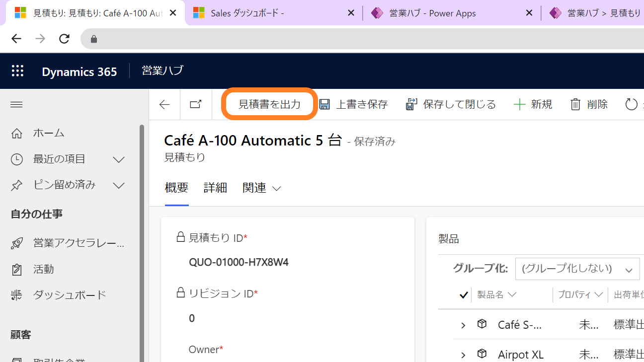The image size is (644, 362).
Task: Delete the quote with 削除
Action: coord(589,104)
